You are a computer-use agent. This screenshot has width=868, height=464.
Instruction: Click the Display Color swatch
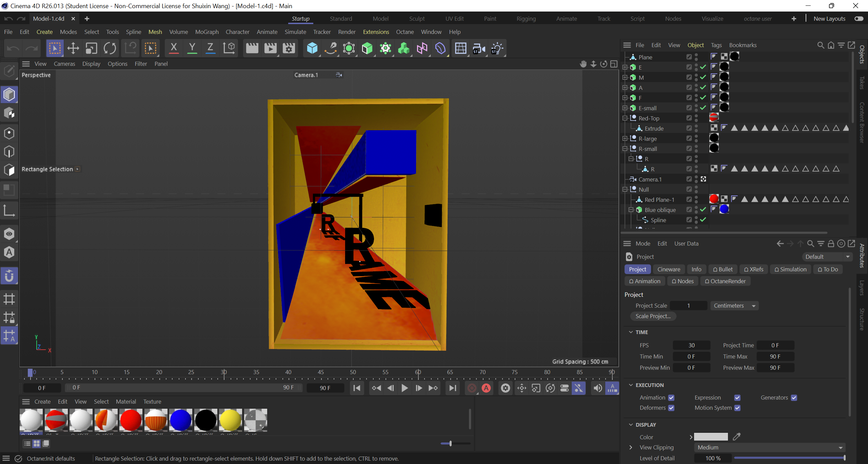click(711, 437)
